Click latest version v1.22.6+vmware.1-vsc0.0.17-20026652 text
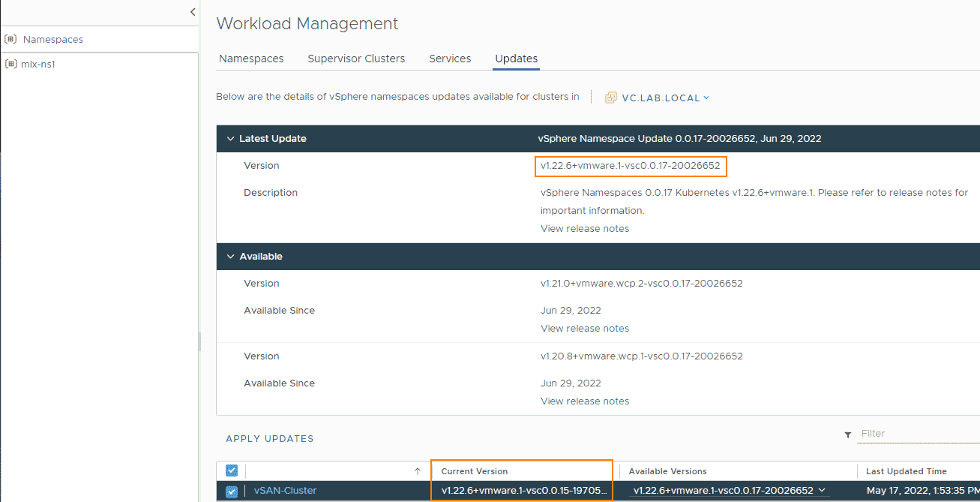The image size is (980, 502). click(630, 165)
